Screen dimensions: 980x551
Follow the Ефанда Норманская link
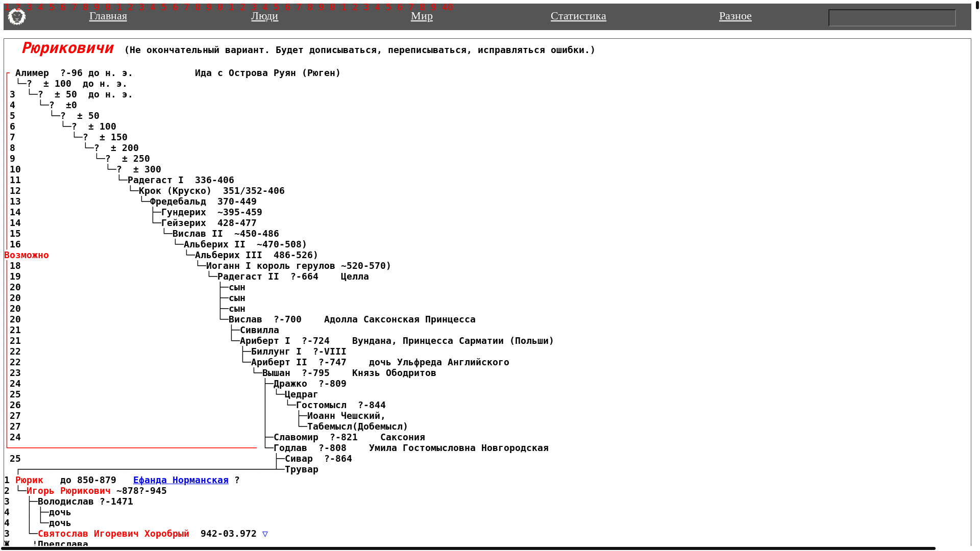181,480
